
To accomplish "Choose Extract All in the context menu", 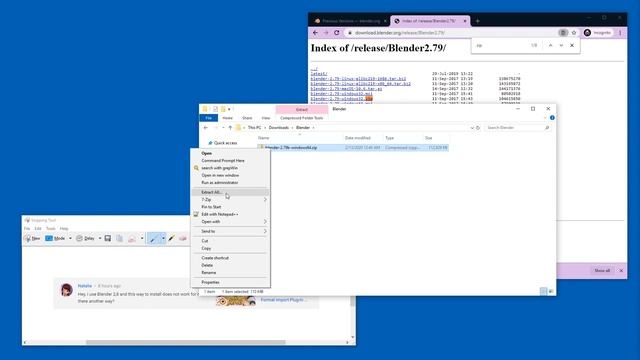I will (x=211, y=192).
